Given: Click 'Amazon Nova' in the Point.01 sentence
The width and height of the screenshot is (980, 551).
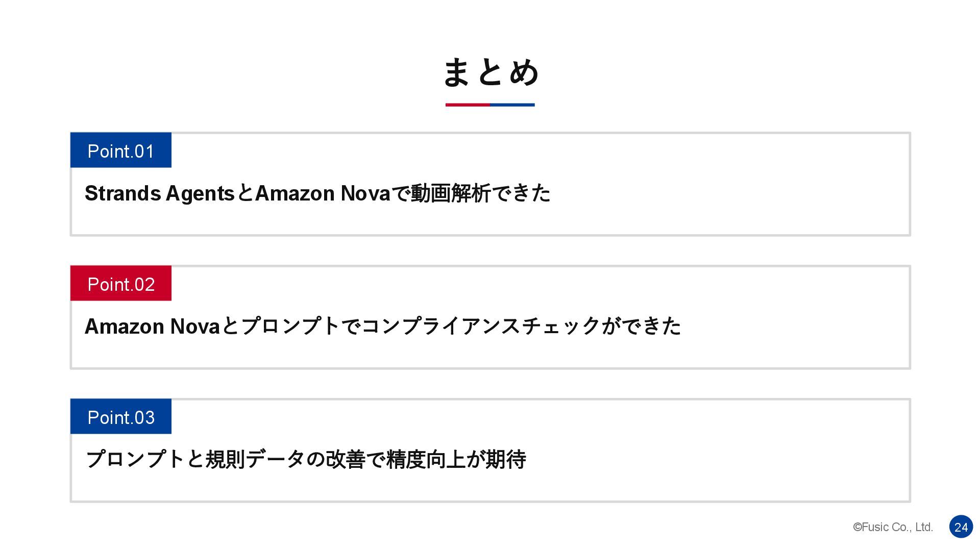Looking at the screenshot, I should [323, 193].
